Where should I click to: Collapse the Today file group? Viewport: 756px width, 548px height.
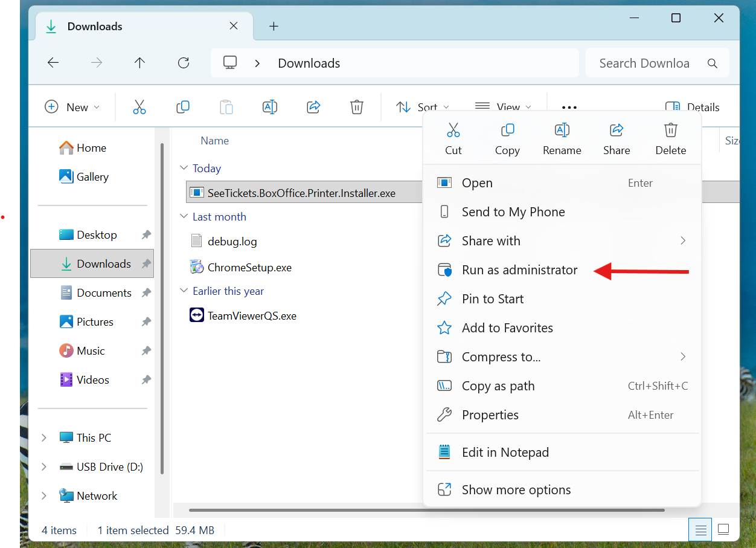pos(184,169)
